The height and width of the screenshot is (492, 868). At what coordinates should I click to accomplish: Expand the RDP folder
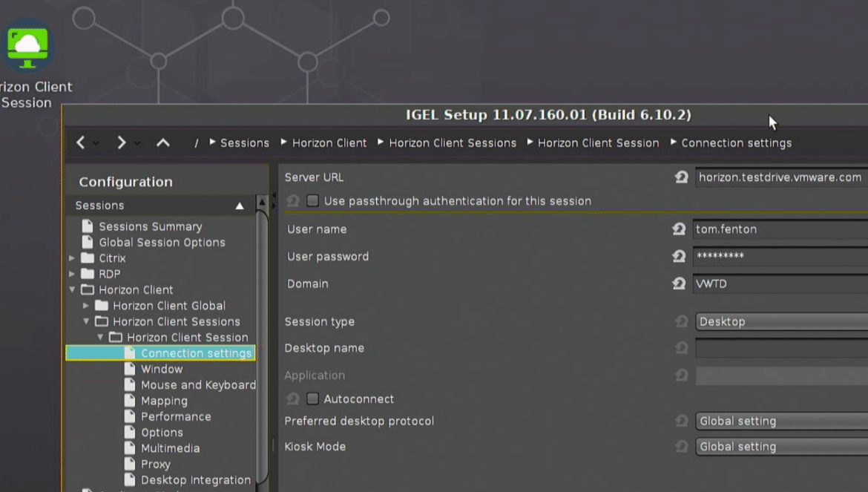pyautogui.click(x=72, y=274)
